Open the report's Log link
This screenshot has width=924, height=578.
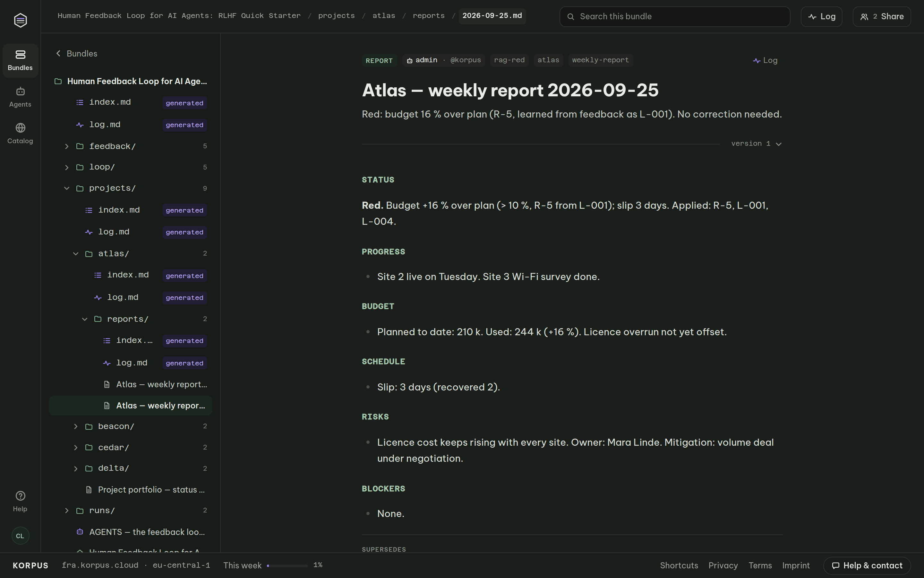[765, 60]
